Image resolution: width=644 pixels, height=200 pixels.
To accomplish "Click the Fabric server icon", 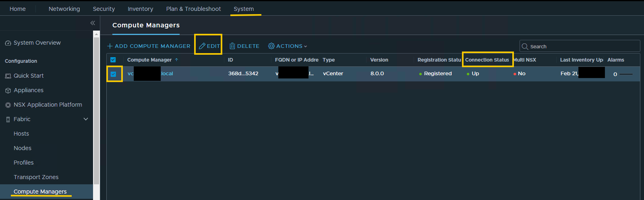I will [8, 120].
